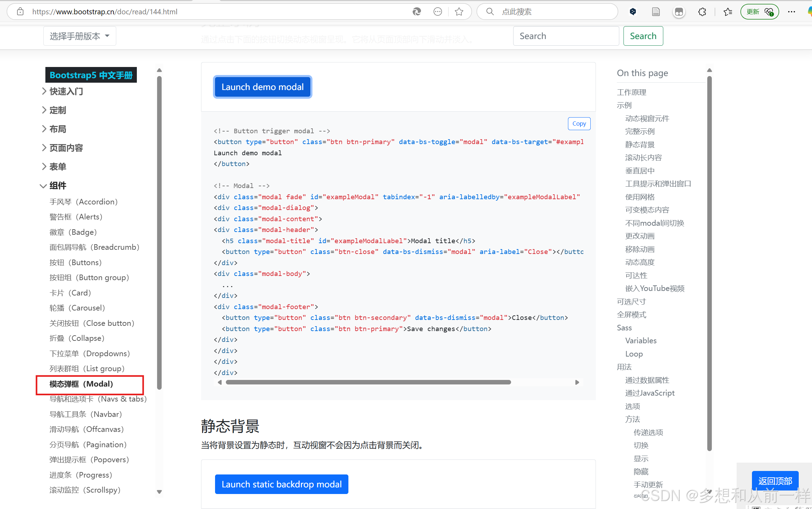The image size is (812, 509).
Task: Expand the 页面内容 sidebar section
Action: 66,148
